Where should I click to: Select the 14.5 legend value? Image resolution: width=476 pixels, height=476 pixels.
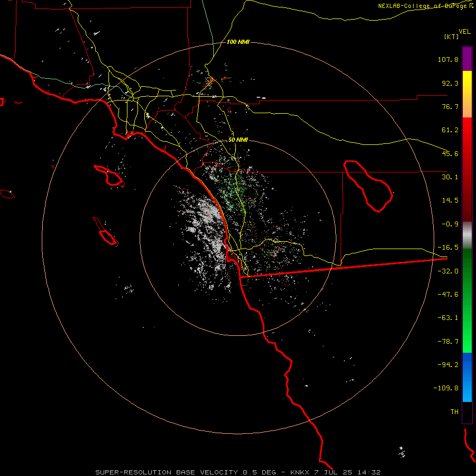tap(450, 200)
